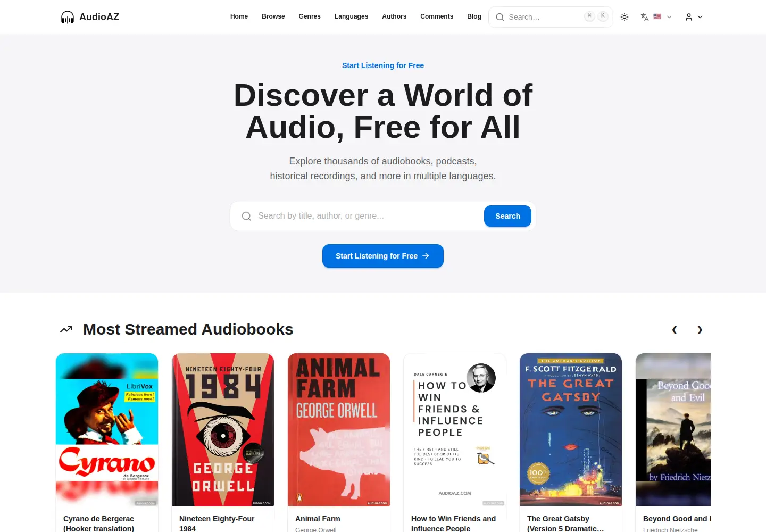This screenshot has height=532, width=766.
Task: Open the Nineteen Eighty-Four 1984 cover
Action: point(223,430)
